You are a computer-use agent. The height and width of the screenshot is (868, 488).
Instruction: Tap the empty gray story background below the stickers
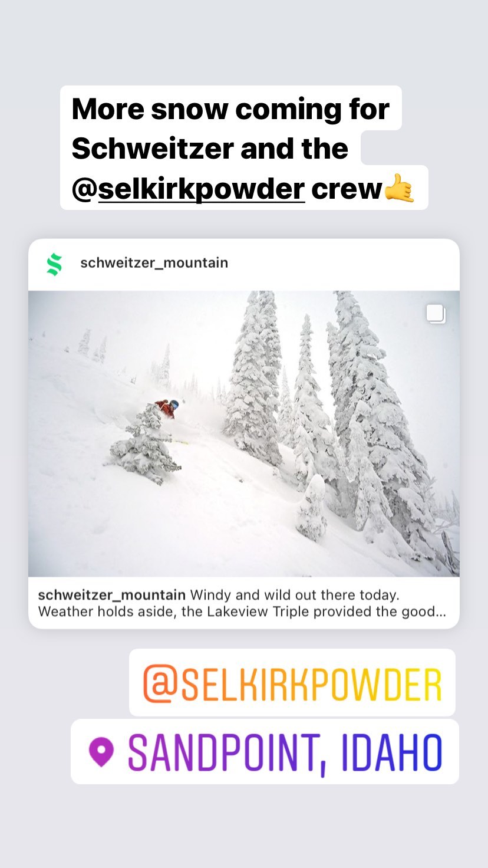[244, 826]
